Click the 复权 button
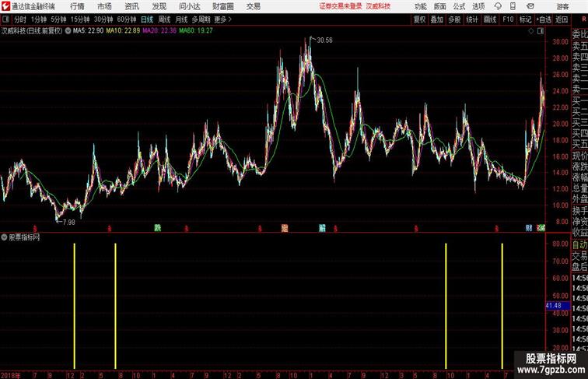 pyautogui.click(x=420, y=19)
